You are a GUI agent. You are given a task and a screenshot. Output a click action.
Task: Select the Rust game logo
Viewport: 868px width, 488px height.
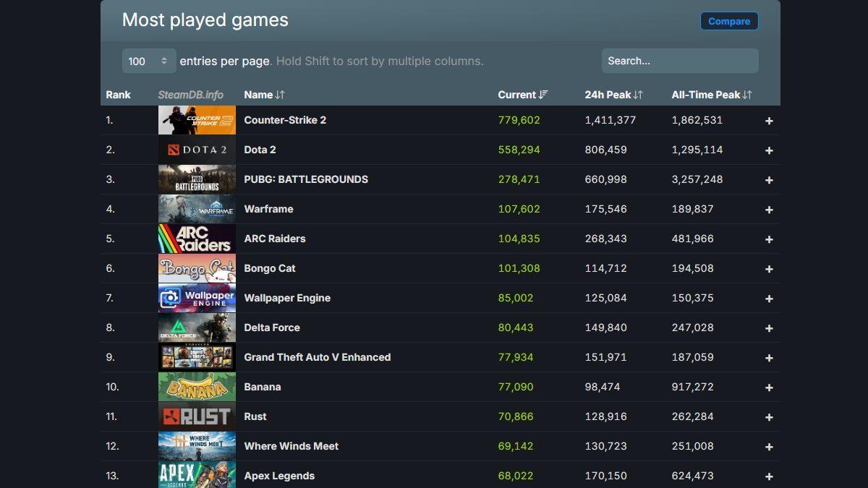point(197,416)
